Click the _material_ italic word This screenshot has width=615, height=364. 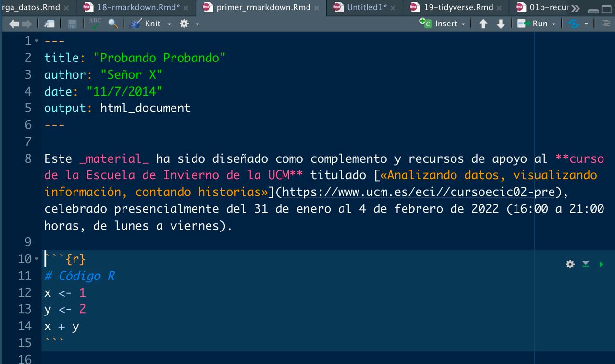point(114,158)
